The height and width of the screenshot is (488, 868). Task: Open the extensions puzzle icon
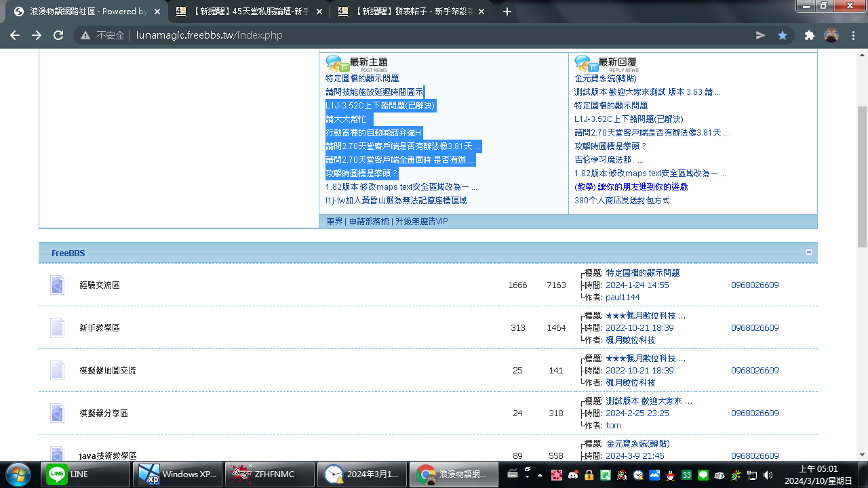click(x=809, y=35)
